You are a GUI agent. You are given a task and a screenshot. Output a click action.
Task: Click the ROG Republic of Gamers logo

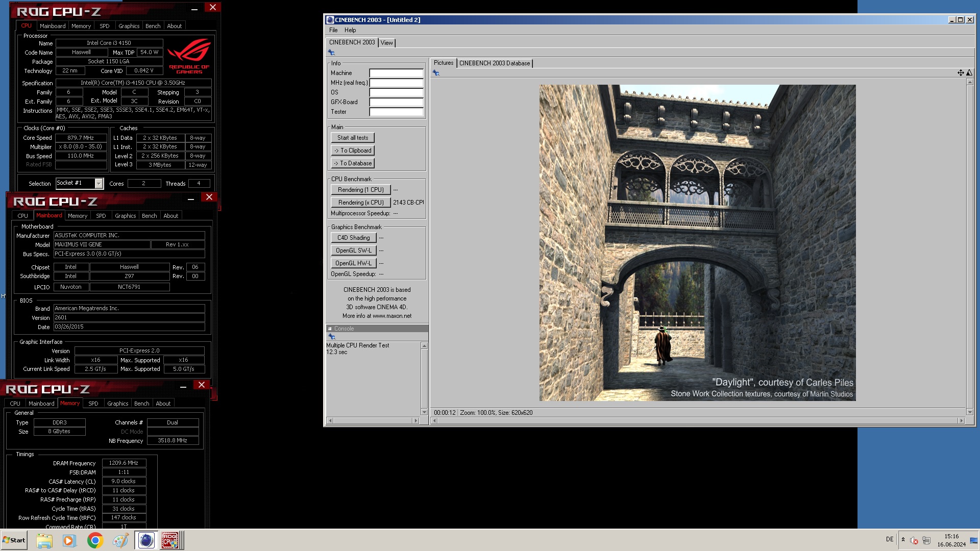click(x=189, y=56)
